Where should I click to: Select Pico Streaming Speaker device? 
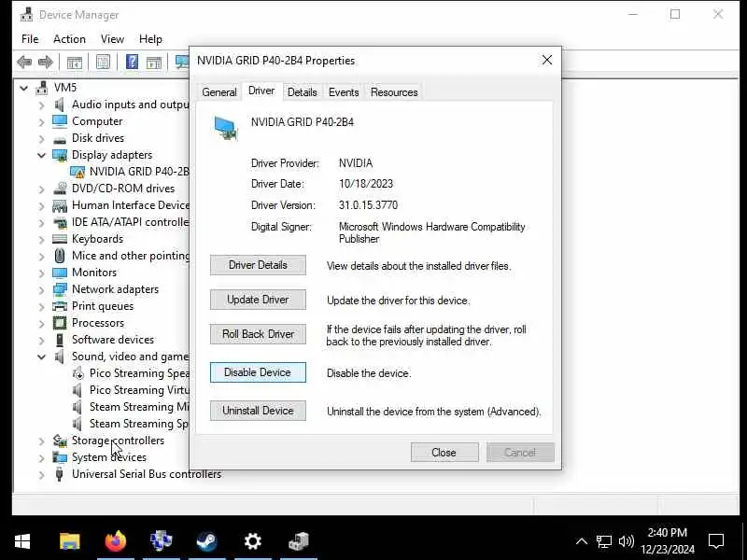click(139, 373)
